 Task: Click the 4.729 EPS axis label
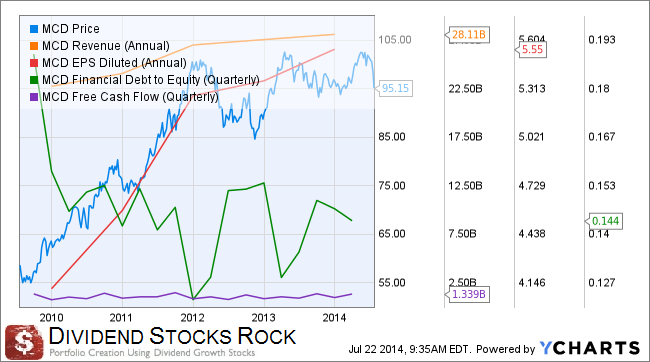pyautogui.click(x=532, y=186)
